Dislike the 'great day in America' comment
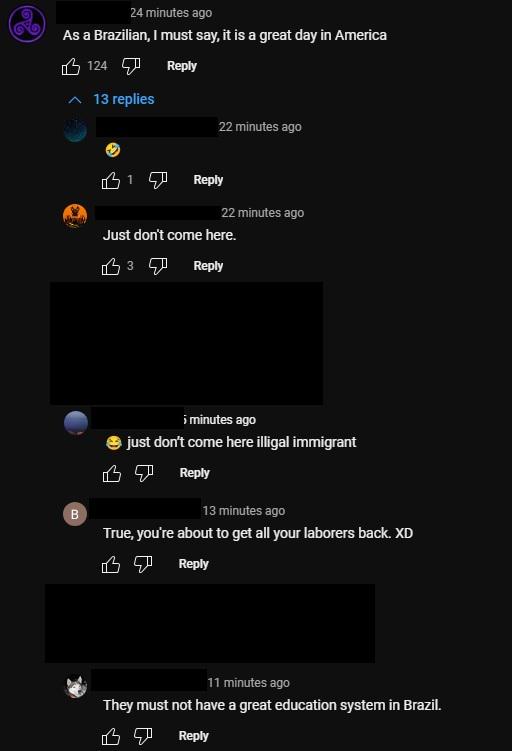The width and height of the screenshot is (512, 751). tap(131, 66)
